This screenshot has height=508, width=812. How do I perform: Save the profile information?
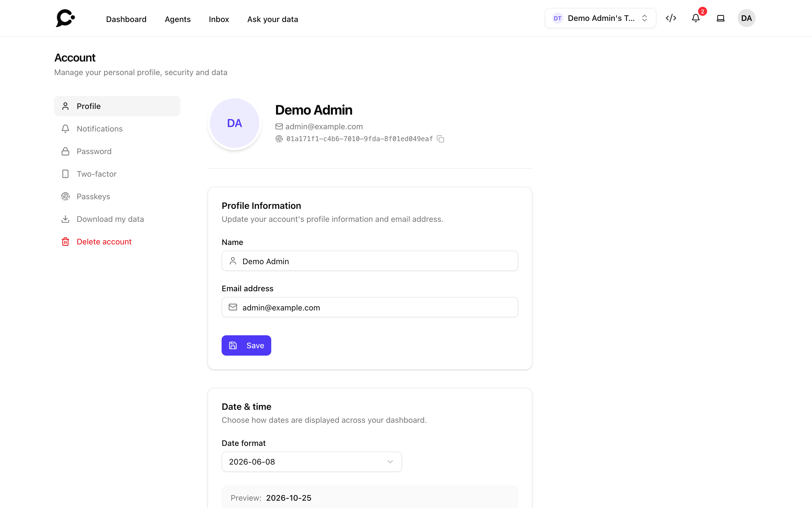click(x=246, y=345)
